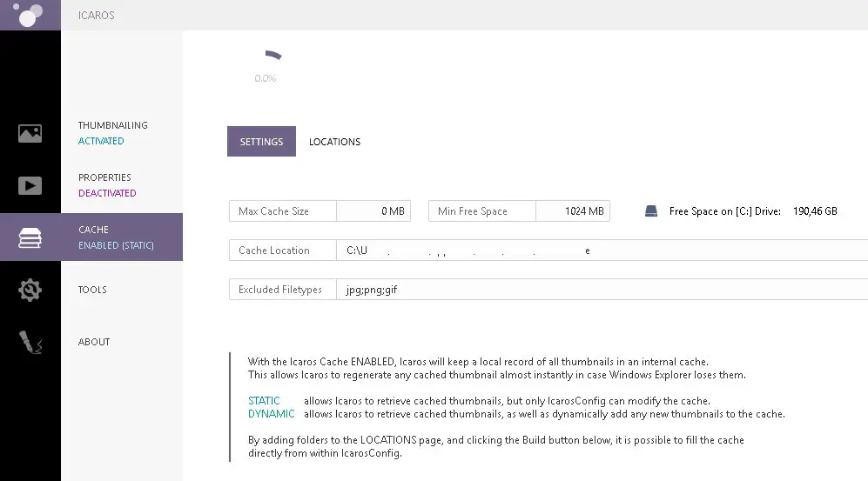Toggle Cache ENABLED (STATIC) mode

(x=116, y=245)
